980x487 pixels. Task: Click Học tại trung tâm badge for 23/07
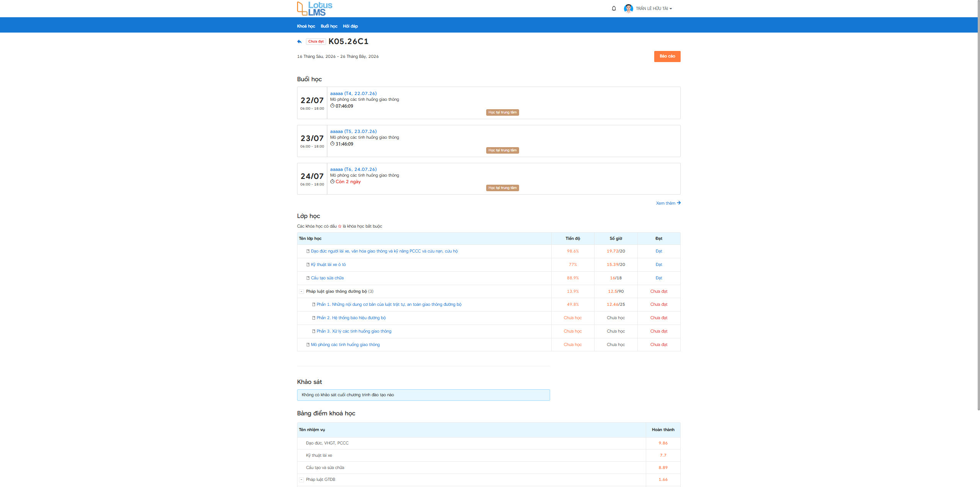(503, 150)
